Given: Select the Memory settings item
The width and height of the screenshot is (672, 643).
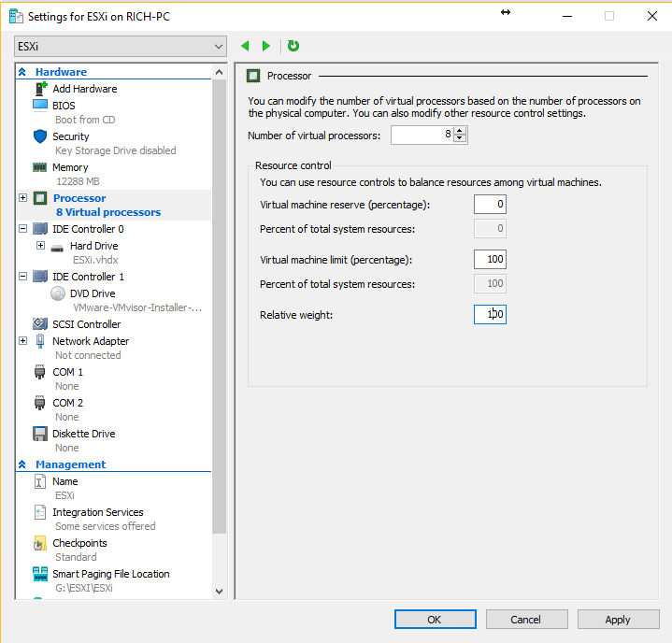Looking at the screenshot, I should 70,167.
